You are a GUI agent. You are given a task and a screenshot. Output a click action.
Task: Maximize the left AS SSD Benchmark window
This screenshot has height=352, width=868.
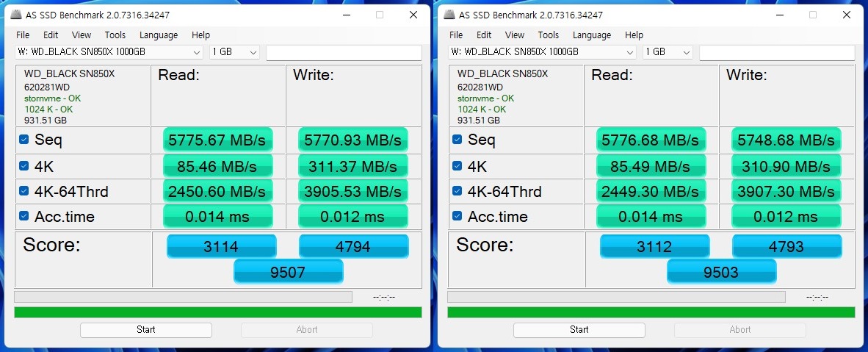point(380,15)
